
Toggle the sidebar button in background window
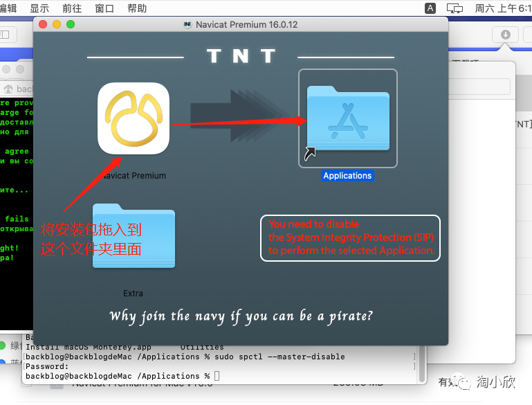[x=6, y=35]
